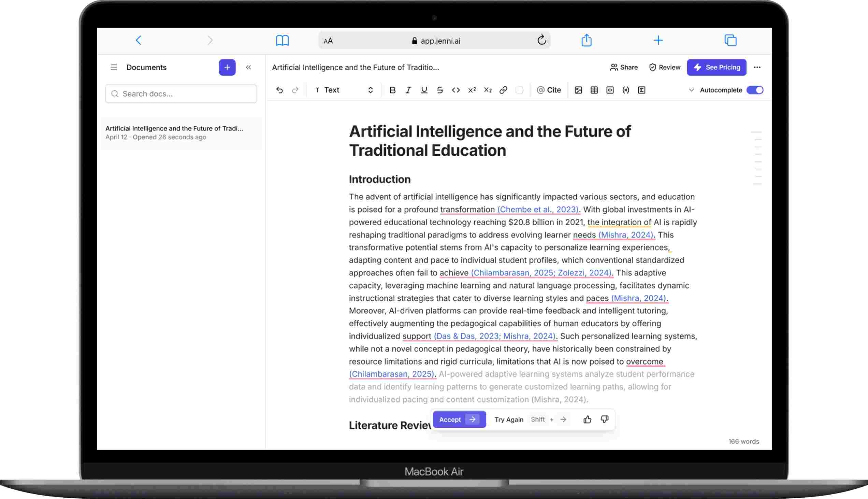Turn off the Autocomplete switch
Viewport: 868px width, 499px height.
click(755, 90)
